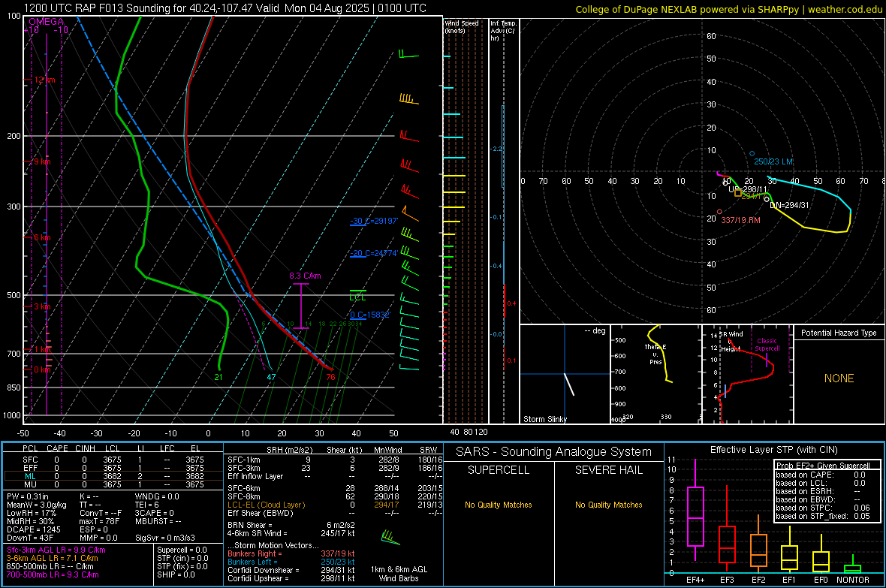Click the '8.3 C/km' lapse rate annotation

pyautogui.click(x=305, y=276)
